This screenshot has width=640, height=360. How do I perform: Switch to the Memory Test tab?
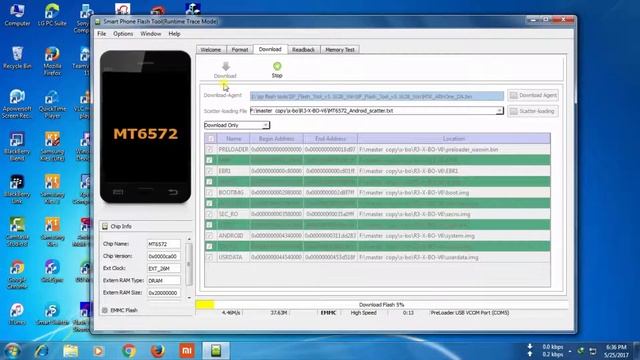tap(340, 50)
